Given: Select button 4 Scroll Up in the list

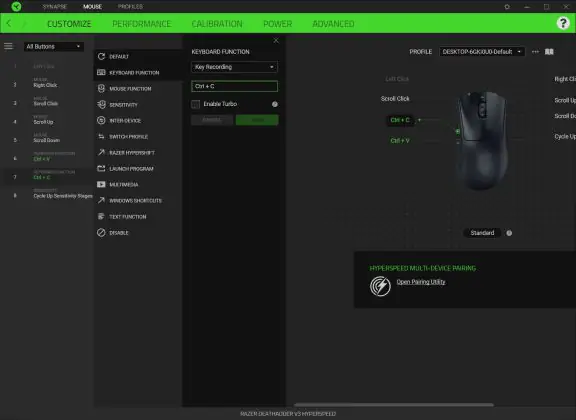Looking at the screenshot, I should [x=47, y=121].
